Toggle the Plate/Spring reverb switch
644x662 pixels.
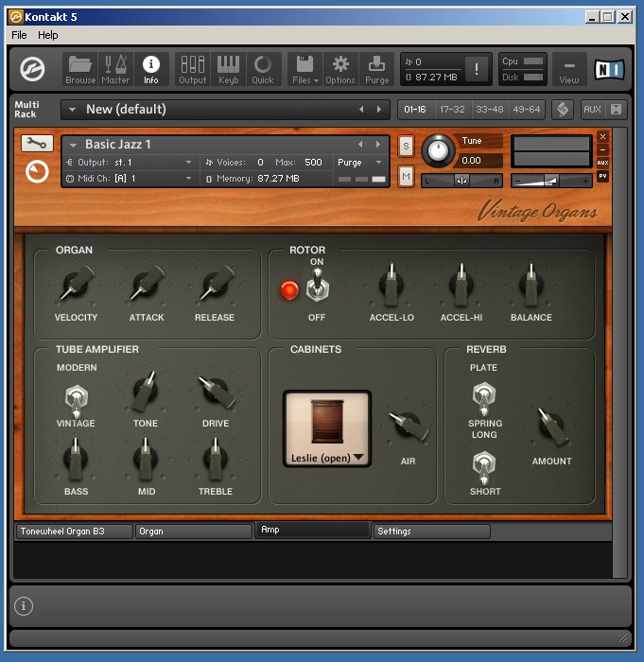[x=483, y=395]
